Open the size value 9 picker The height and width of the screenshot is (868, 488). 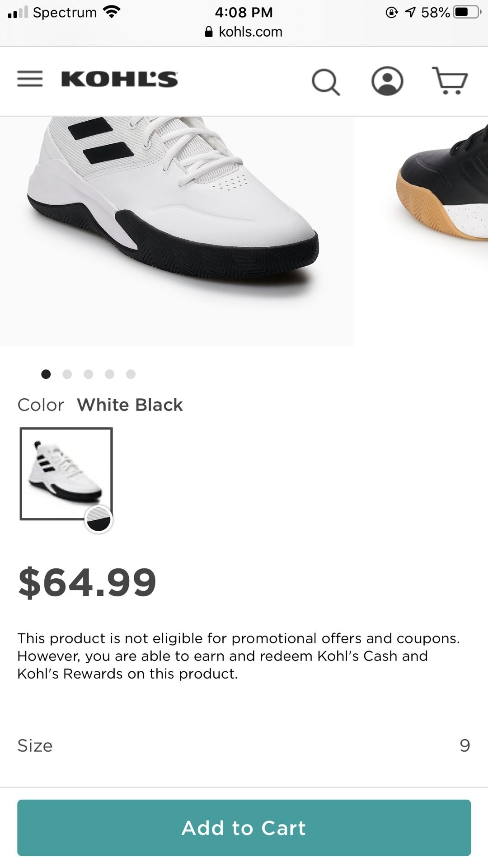[465, 745]
